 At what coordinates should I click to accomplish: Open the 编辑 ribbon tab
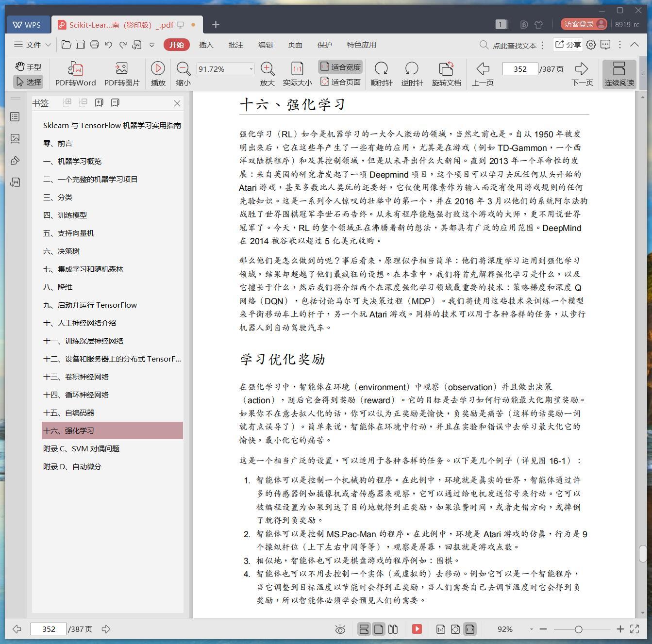(x=265, y=45)
